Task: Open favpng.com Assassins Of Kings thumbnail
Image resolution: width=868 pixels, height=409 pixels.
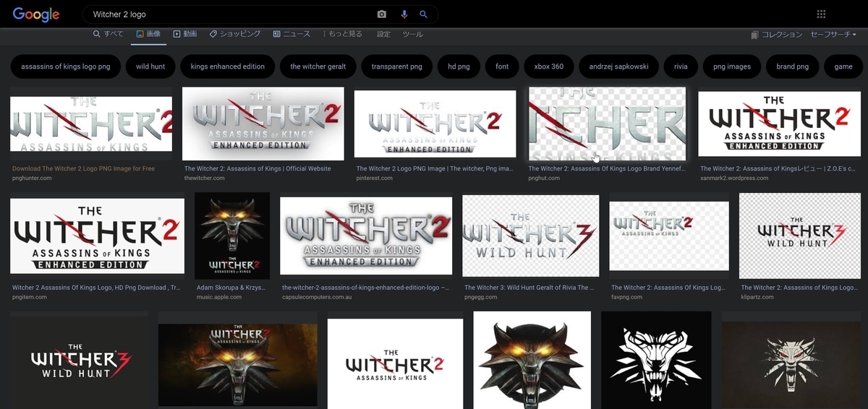Action: point(668,236)
